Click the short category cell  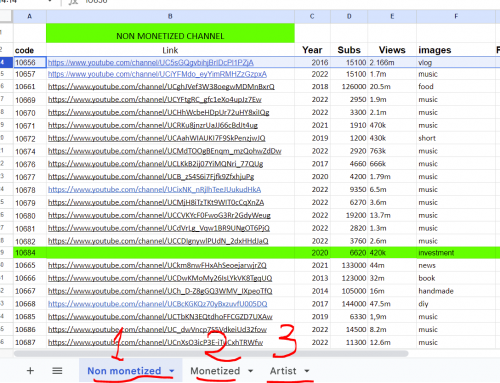(456, 138)
